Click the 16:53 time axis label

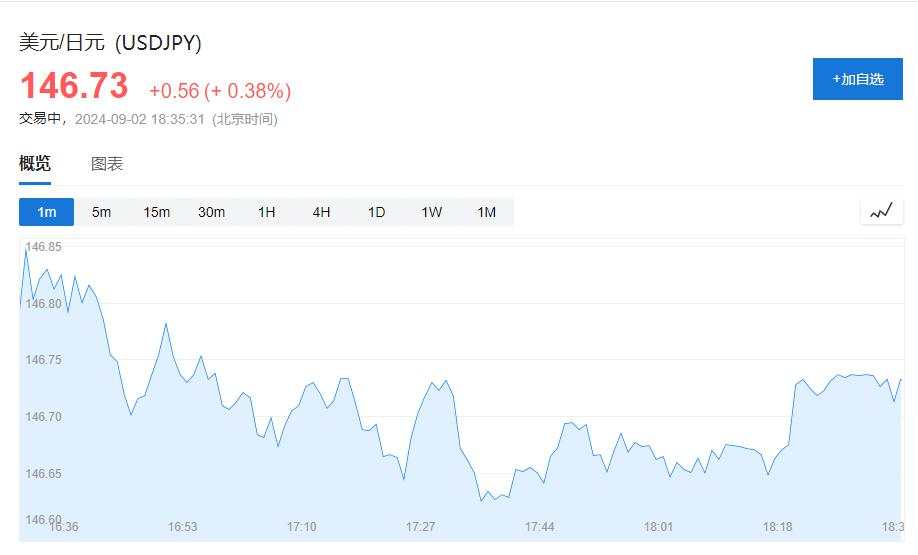[183, 527]
